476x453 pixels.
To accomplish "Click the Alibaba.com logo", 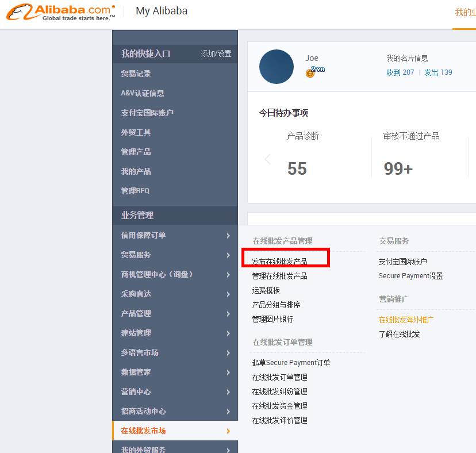I will (x=61, y=12).
